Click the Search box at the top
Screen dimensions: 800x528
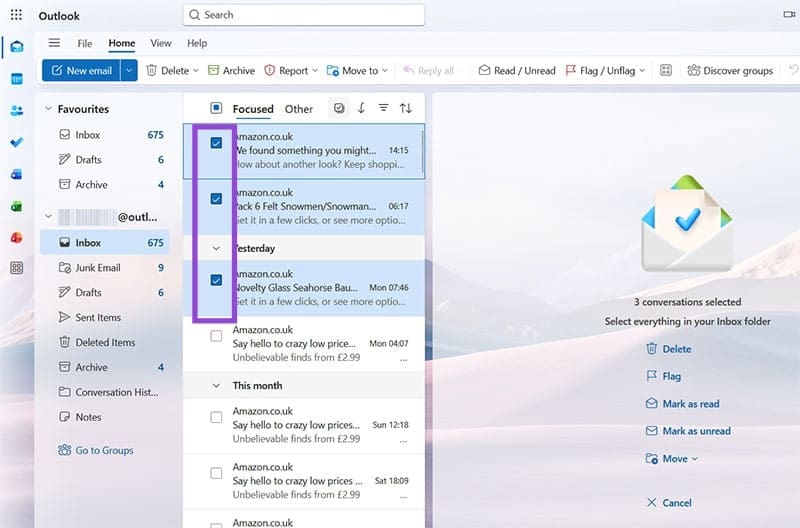coord(304,15)
